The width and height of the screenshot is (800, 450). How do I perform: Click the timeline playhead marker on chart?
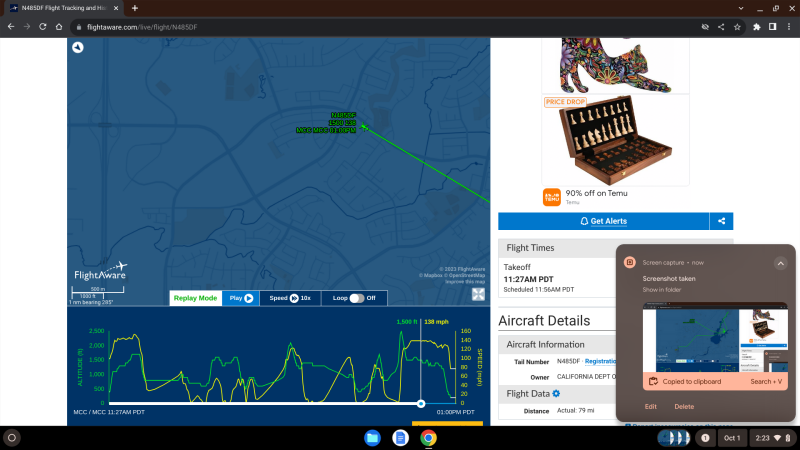(x=421, y=404)
